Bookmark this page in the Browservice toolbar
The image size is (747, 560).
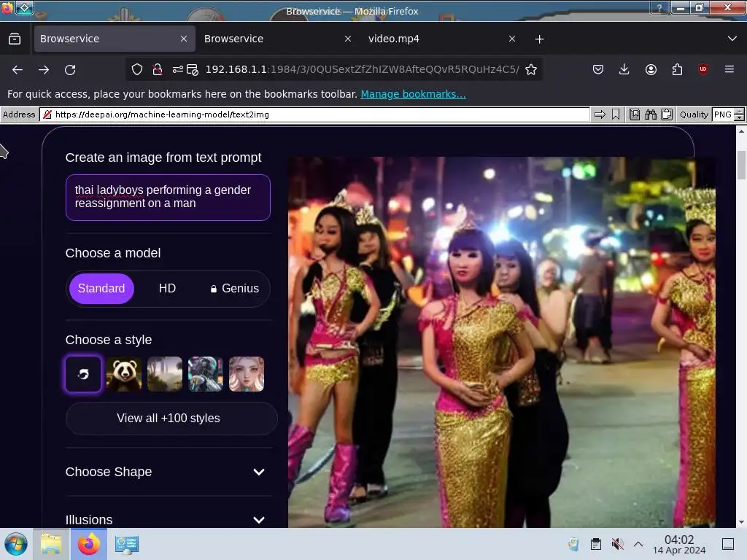(616, 114)
